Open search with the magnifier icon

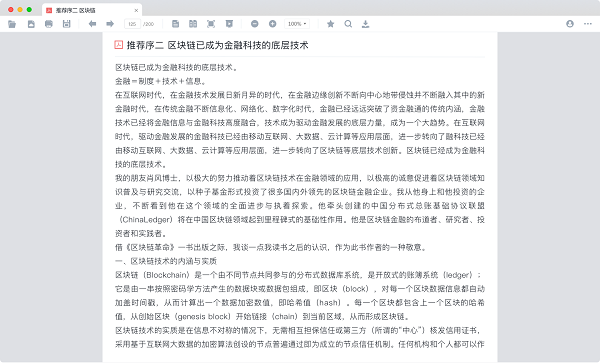coord(348,24)
